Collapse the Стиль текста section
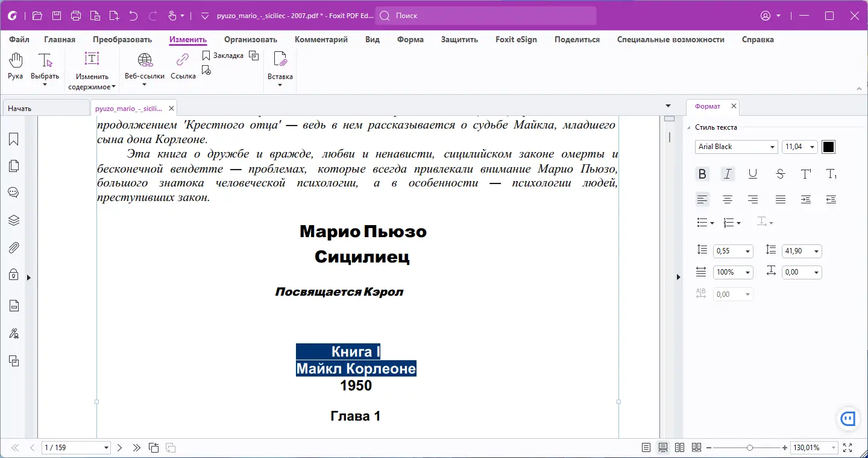 pos(689,127)
